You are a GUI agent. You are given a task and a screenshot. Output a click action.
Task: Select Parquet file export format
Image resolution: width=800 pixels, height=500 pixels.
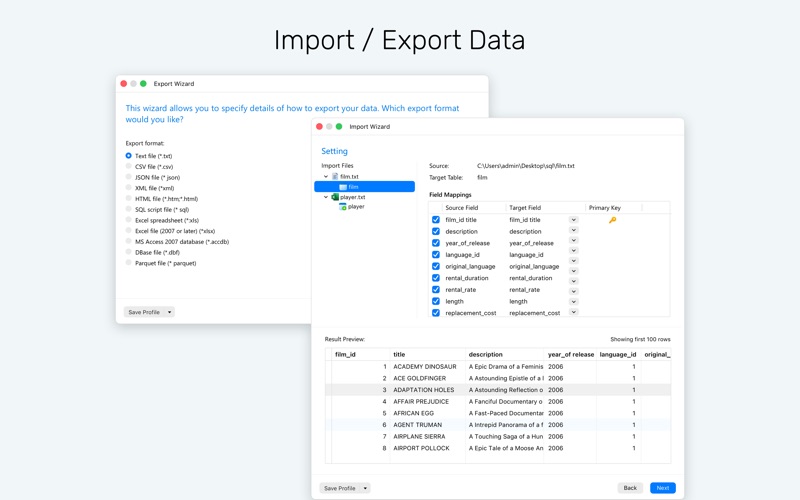tap(129, 263)
